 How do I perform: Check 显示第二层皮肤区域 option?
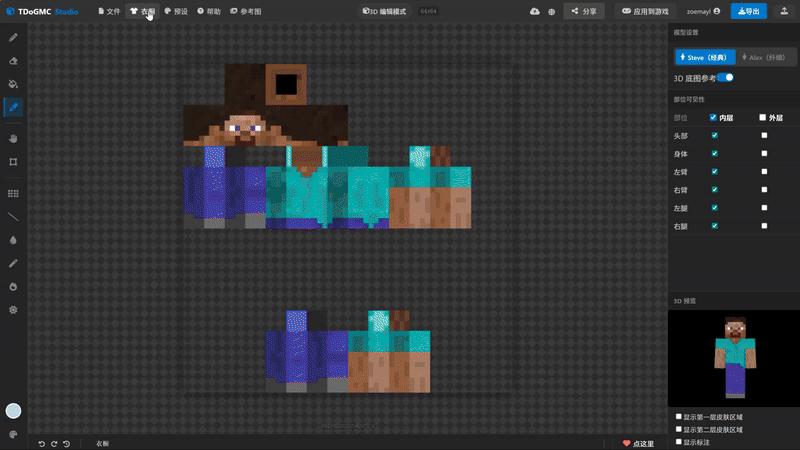679,430
